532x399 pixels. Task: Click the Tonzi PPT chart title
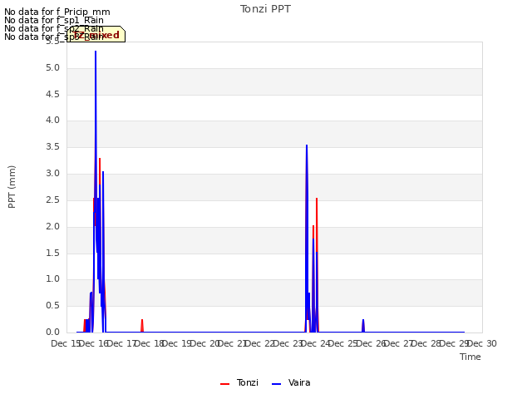[x=265, y=9]
